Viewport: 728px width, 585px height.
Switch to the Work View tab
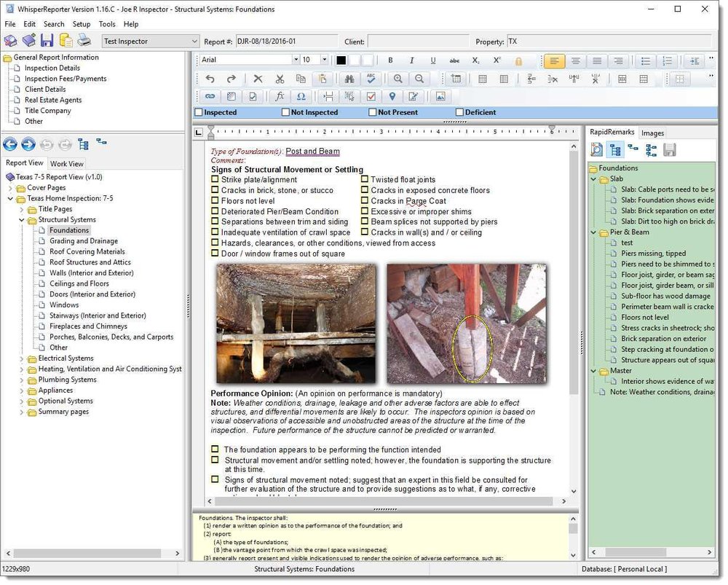coord(67,164)
